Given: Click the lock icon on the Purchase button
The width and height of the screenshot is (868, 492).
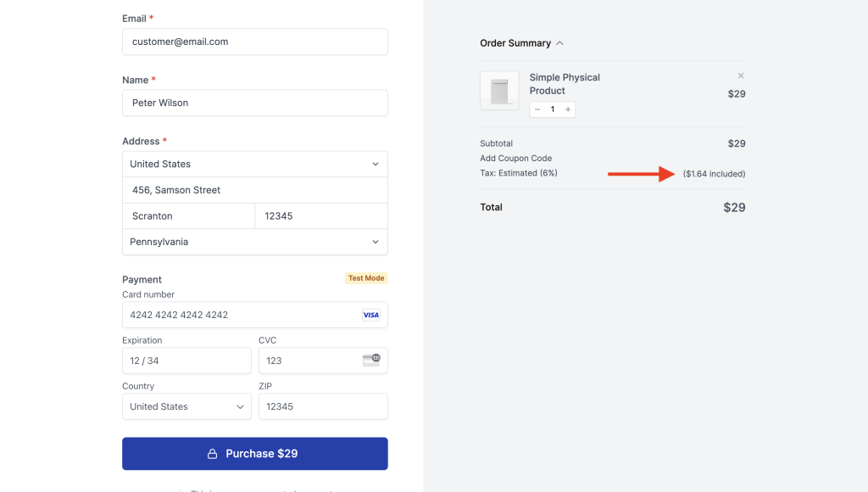Looking at the screenshot, I should click(x=211, y=453).
